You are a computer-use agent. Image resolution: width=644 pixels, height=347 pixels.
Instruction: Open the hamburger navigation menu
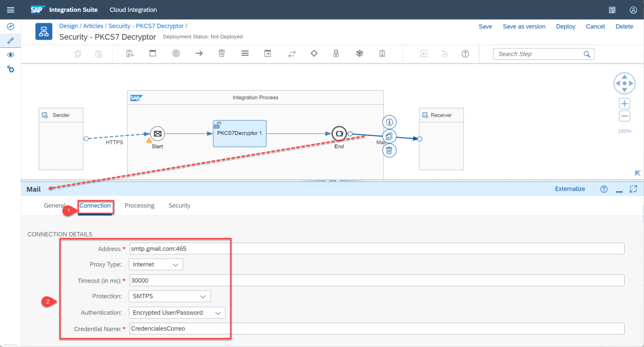11,10
